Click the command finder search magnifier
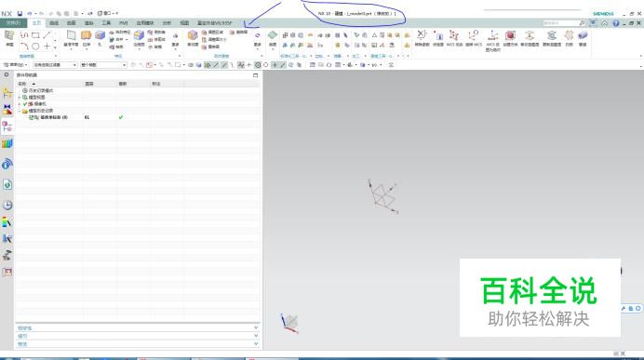 tap(582, 23)
